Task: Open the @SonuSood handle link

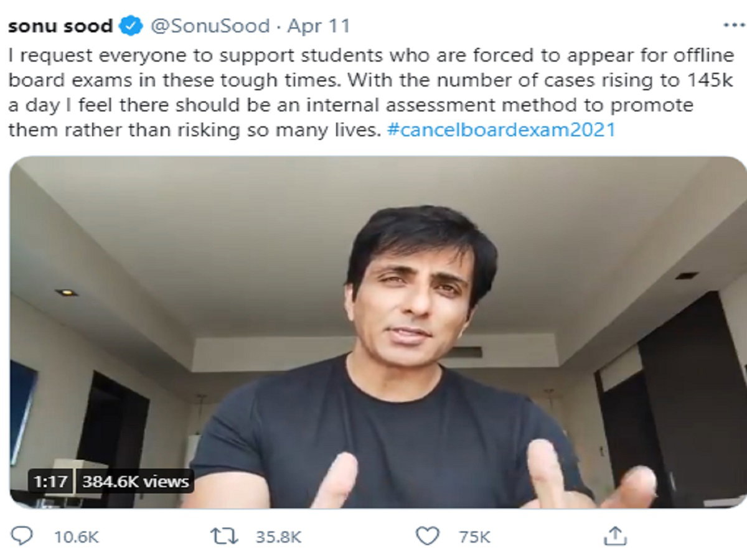Action: pyautogui.click(x=210, y=26)
